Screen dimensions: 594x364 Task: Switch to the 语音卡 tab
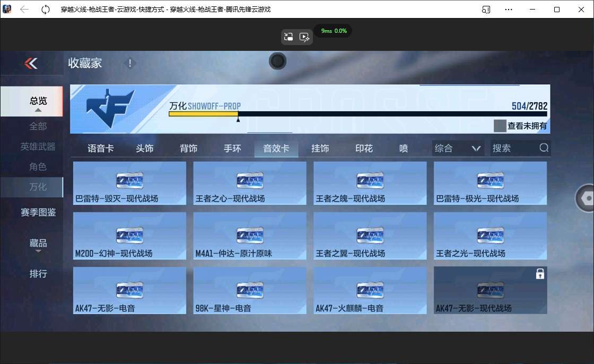point(100,148)
